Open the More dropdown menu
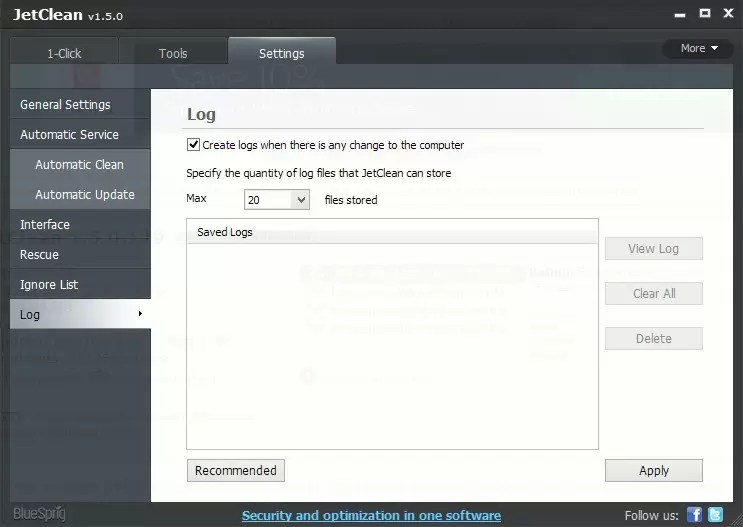The height and width of the screenshot is (527, 743). pos(698,48)
